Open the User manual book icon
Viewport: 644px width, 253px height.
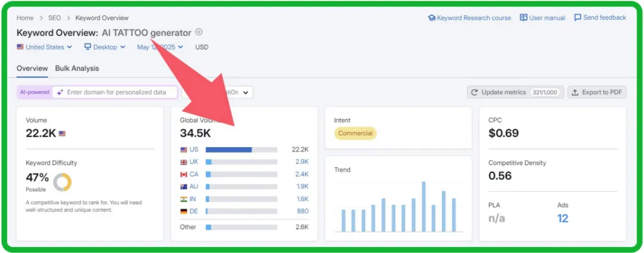tap(524, 18)
